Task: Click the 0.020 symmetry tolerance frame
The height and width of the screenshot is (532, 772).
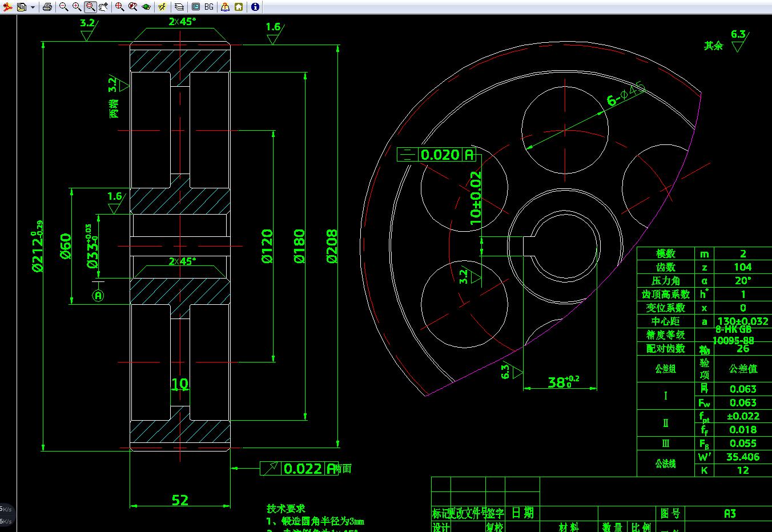Action: point(436,154)
